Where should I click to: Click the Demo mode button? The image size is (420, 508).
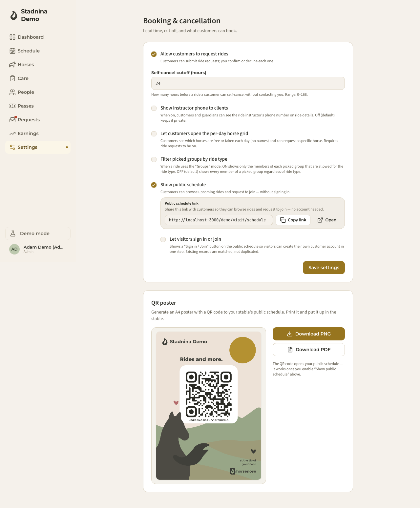(38, 234)
